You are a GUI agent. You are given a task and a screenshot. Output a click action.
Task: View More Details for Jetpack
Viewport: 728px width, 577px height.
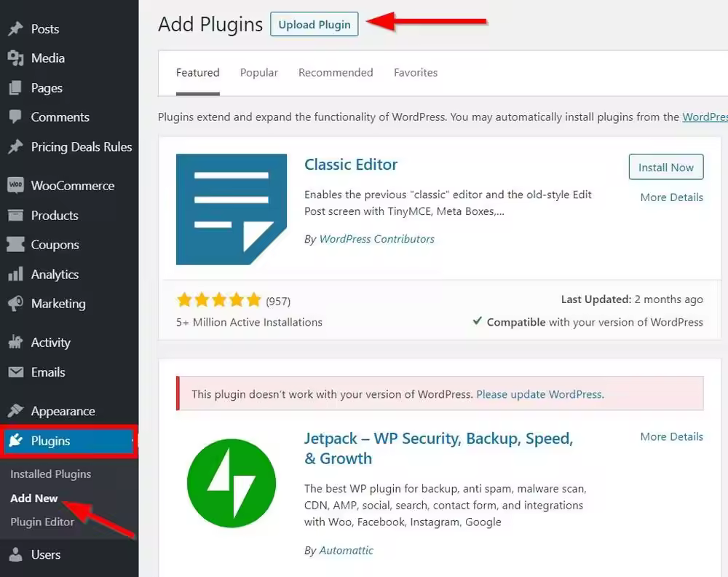(x=671, y=436)
